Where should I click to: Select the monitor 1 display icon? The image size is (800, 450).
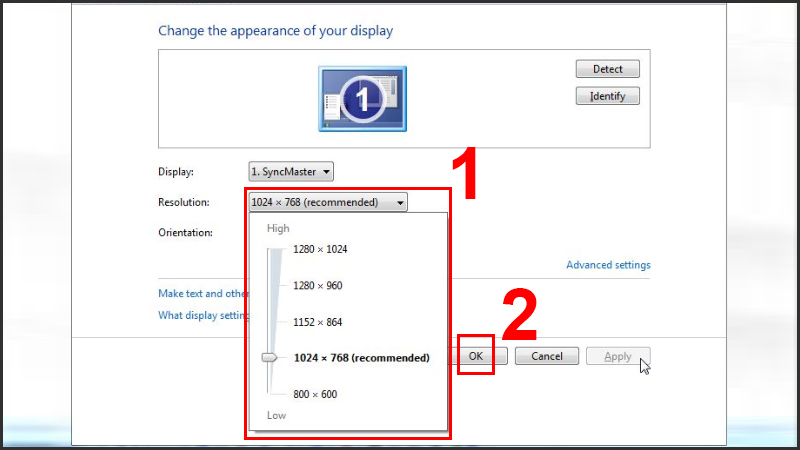(x=362, y=98)
